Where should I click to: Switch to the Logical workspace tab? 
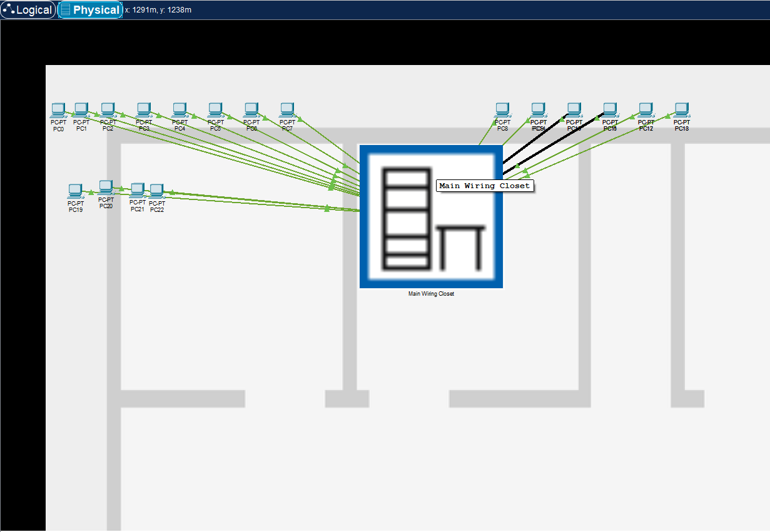(x=28, y=10)
